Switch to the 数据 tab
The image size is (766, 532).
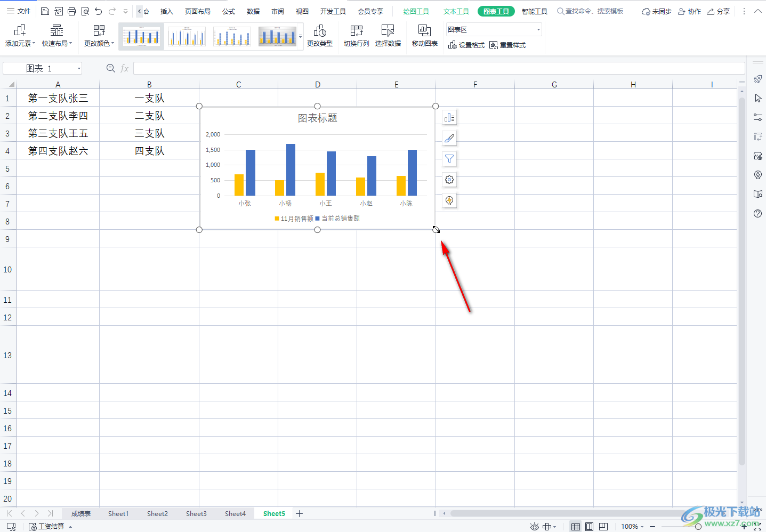253,11
